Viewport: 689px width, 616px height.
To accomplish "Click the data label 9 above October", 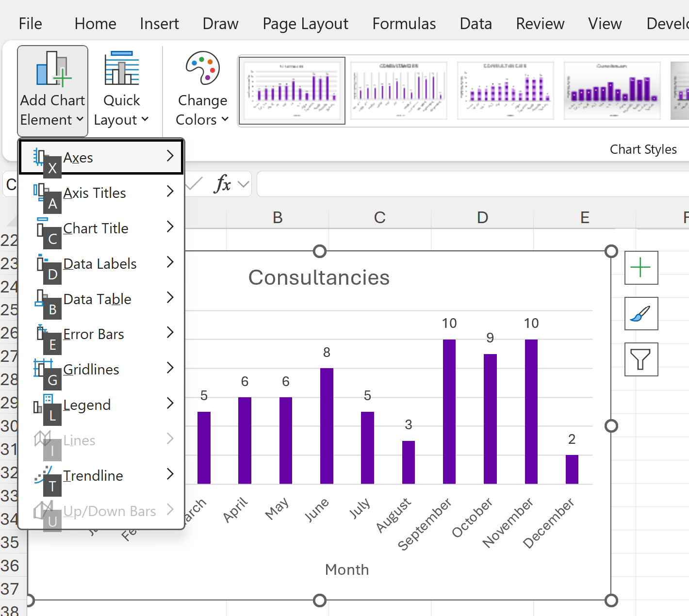I will click(x=490, y=338).
